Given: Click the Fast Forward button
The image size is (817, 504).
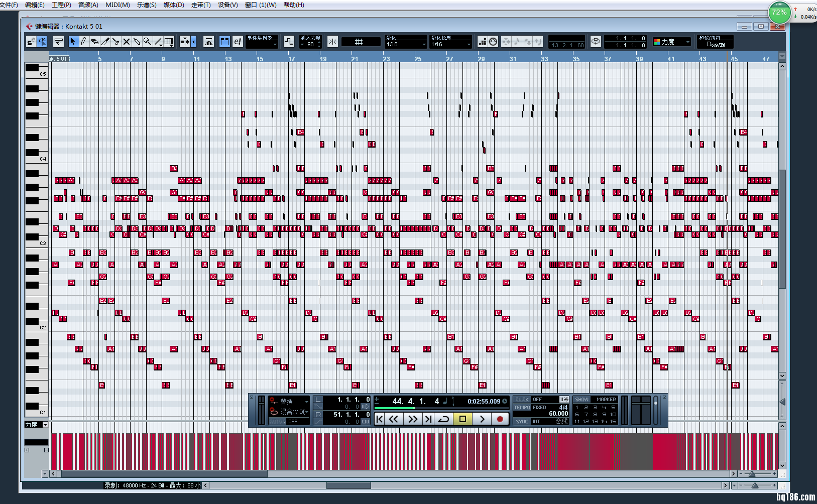Looking at the screenshot, I should (413, 419).
